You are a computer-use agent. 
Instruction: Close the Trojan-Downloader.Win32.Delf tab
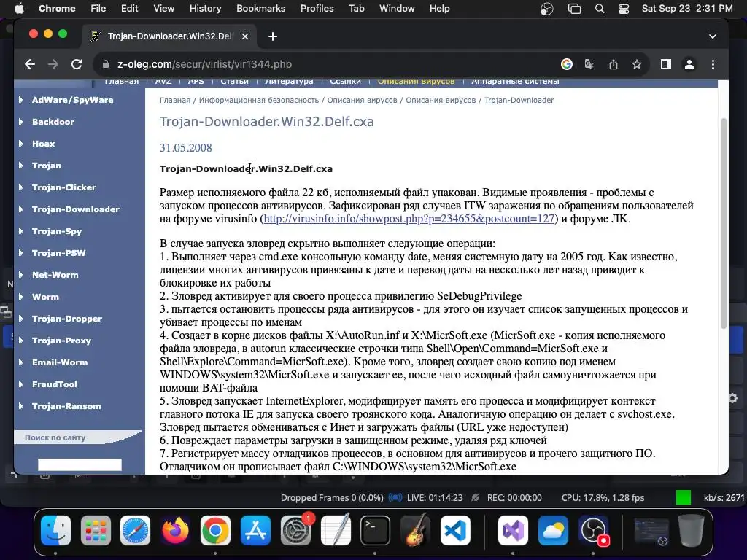245,36
